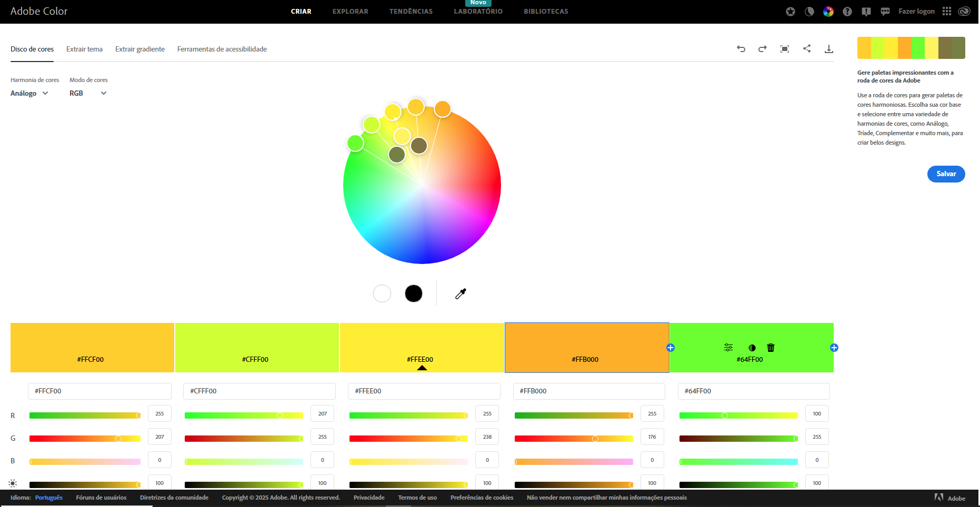Click the Creative Cloud icon
The width and height of the screenshot is (980, 507).
pos(964,11)
